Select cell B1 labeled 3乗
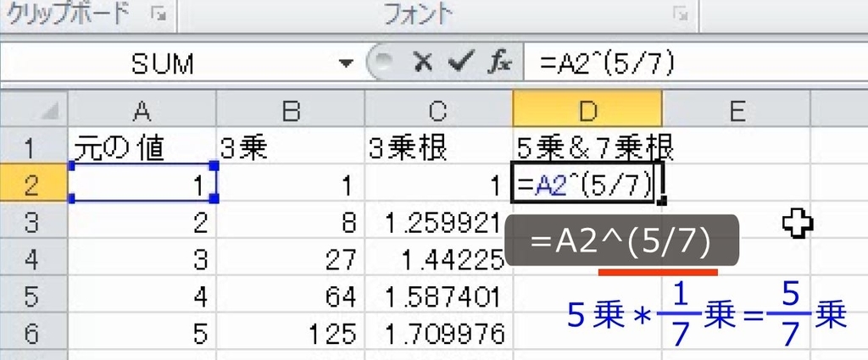868x360 pixels. pos(291,147)
